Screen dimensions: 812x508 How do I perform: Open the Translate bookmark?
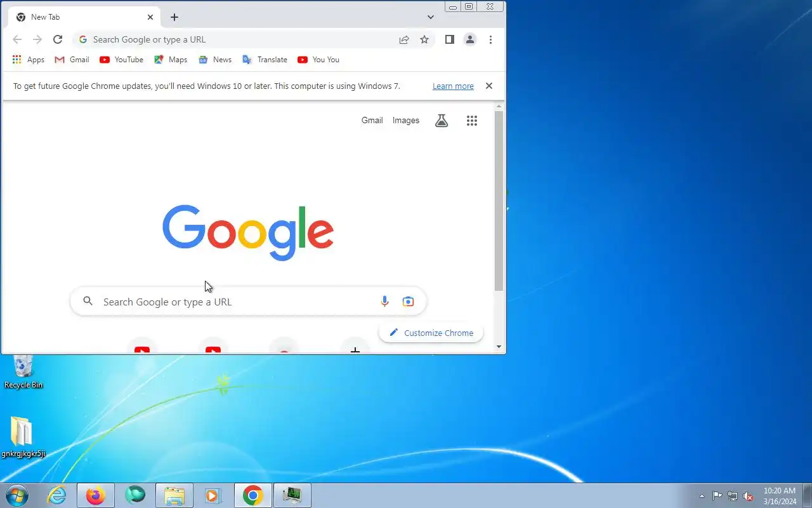[x=265, y=60]
